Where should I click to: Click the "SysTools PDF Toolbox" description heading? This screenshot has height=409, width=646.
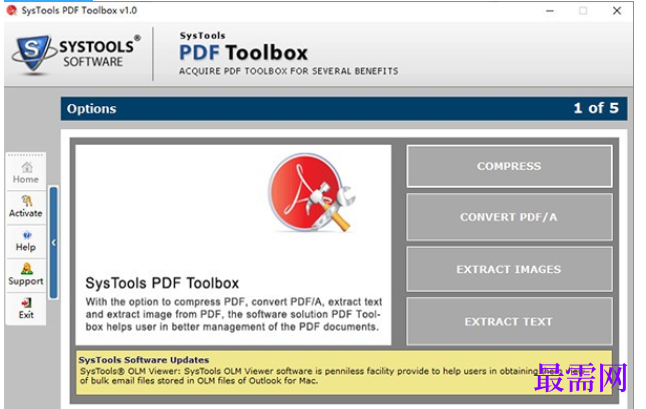tap(162, 283)
